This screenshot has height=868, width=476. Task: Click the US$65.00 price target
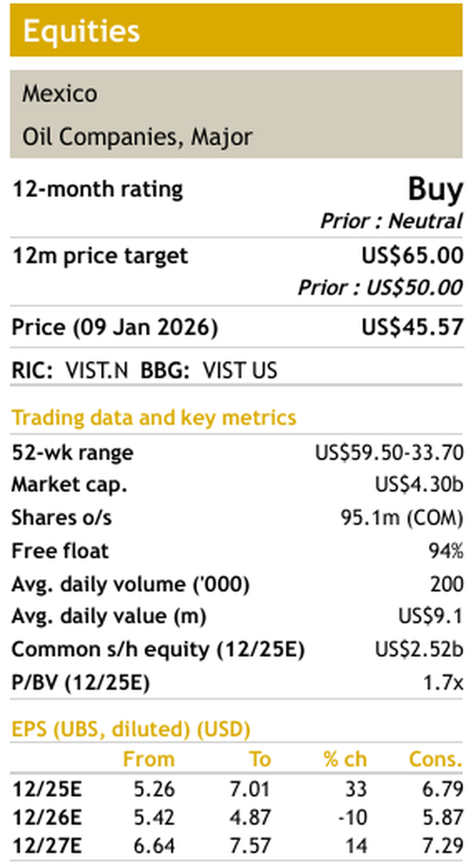click(412, 255)
